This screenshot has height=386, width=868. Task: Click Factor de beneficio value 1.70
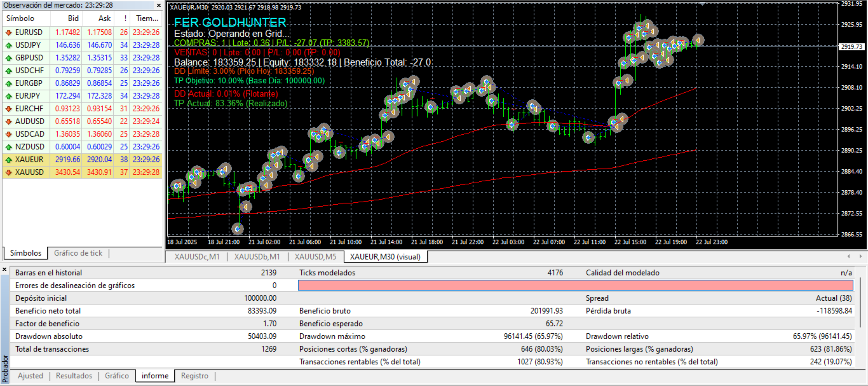tap(269, 324)
